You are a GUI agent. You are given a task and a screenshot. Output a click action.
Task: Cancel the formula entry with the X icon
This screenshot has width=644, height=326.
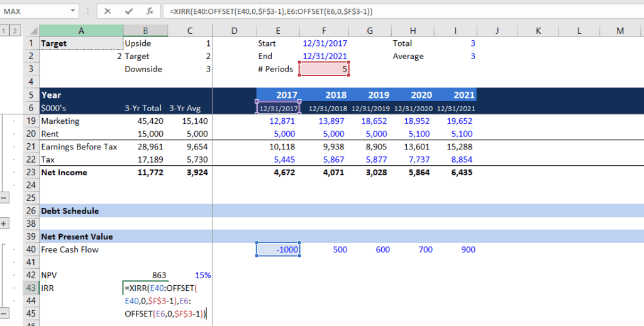pyautogui.click(x=108, y=11)
